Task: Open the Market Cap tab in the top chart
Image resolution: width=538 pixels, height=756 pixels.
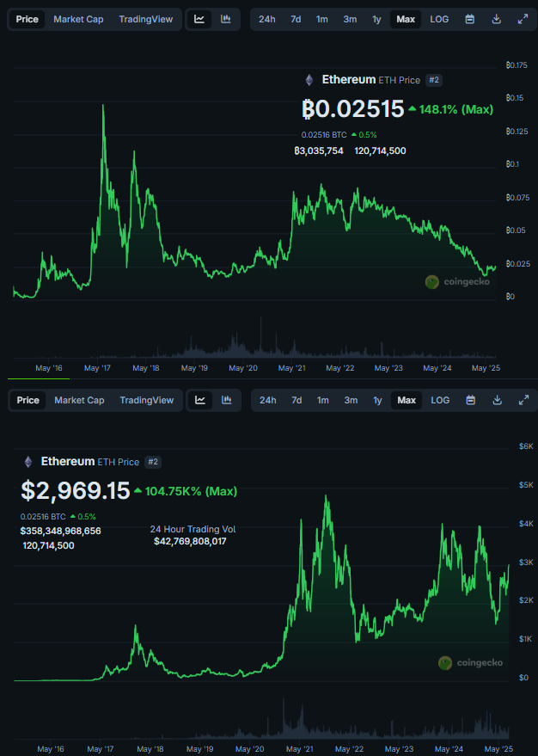Action: point(78,19)
